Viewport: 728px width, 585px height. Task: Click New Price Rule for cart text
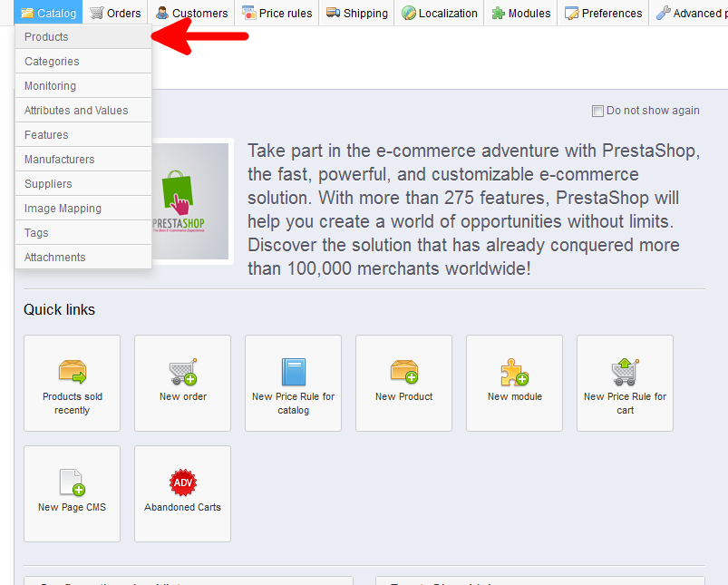(625, 404)
